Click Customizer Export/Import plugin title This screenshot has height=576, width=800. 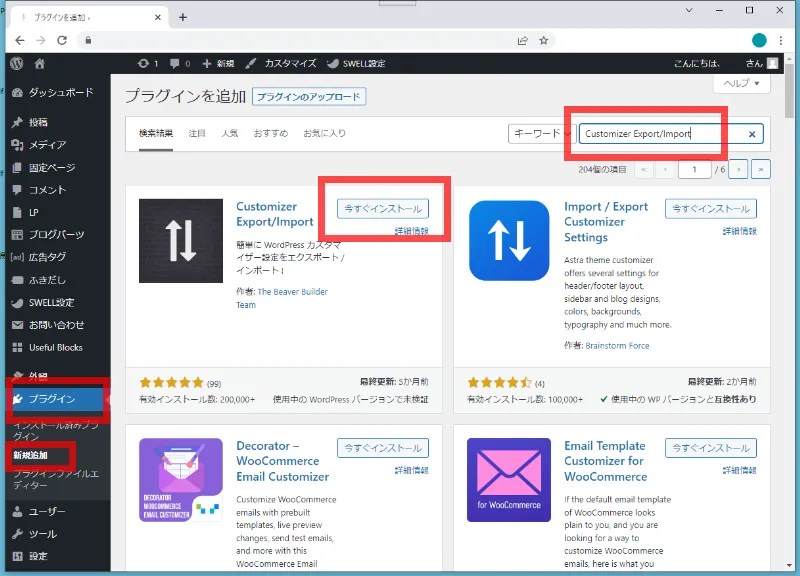(274, 214)
